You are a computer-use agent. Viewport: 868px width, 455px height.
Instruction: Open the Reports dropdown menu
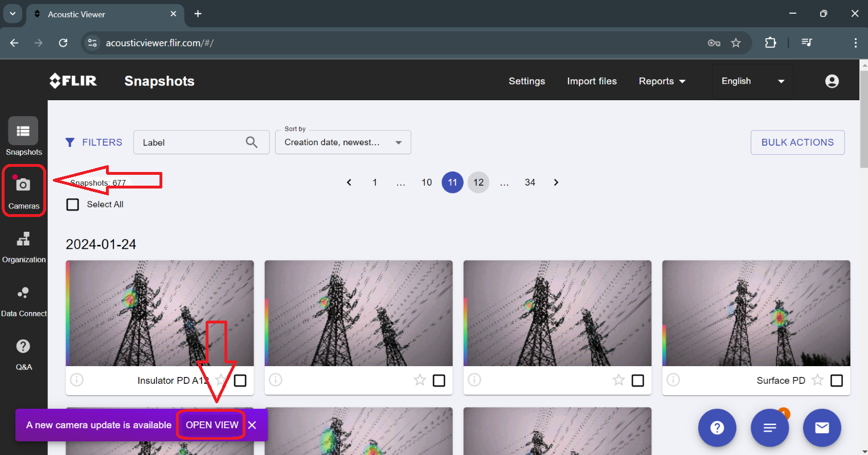click(x=662, y=81)
